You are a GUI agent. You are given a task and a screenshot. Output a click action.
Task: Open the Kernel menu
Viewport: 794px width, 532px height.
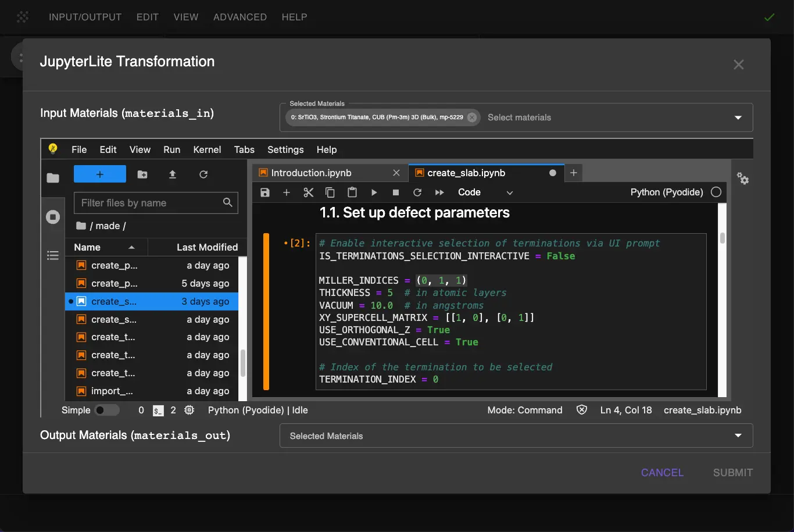pos(207,149)
